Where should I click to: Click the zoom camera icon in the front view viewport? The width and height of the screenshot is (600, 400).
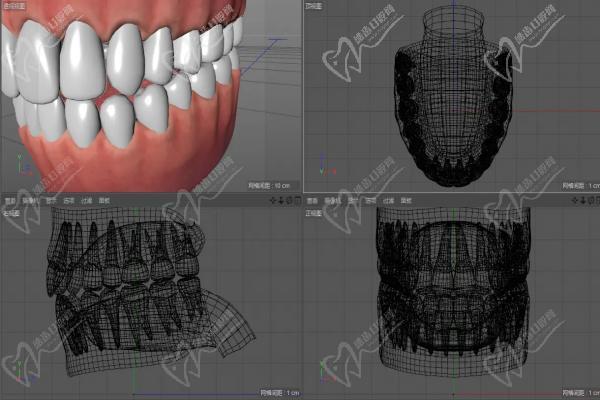click(578, 200)
